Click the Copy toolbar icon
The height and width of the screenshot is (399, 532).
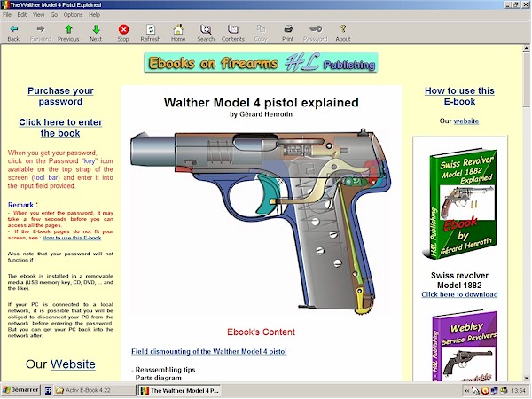point(261,33)
